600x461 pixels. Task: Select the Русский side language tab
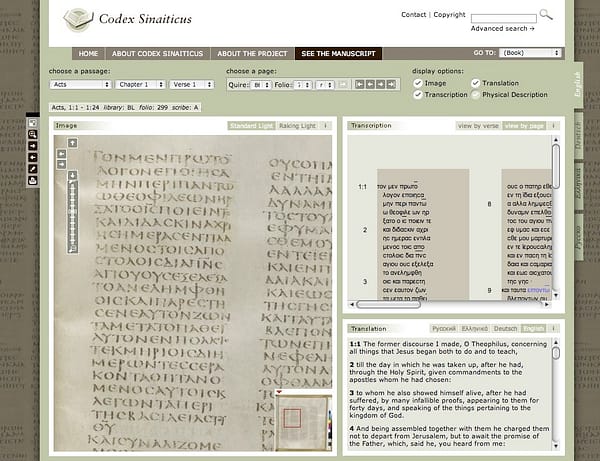pos(579,237)
